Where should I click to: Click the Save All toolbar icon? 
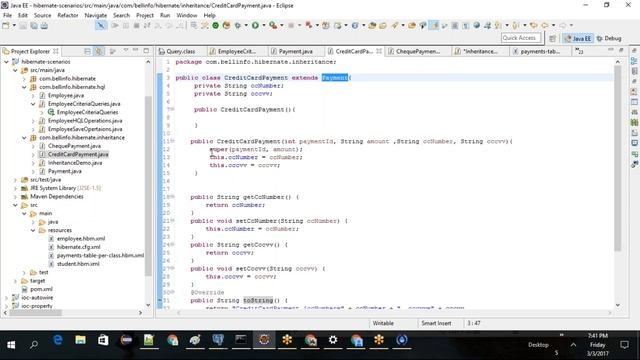tap(33, 26)
